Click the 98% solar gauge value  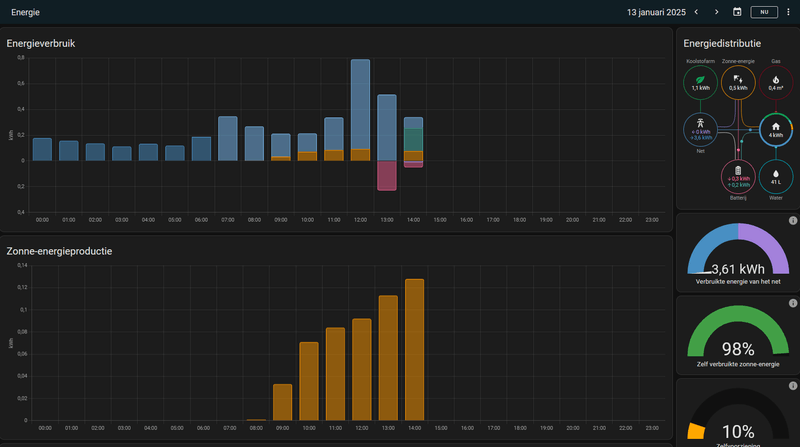pos(738,349)
